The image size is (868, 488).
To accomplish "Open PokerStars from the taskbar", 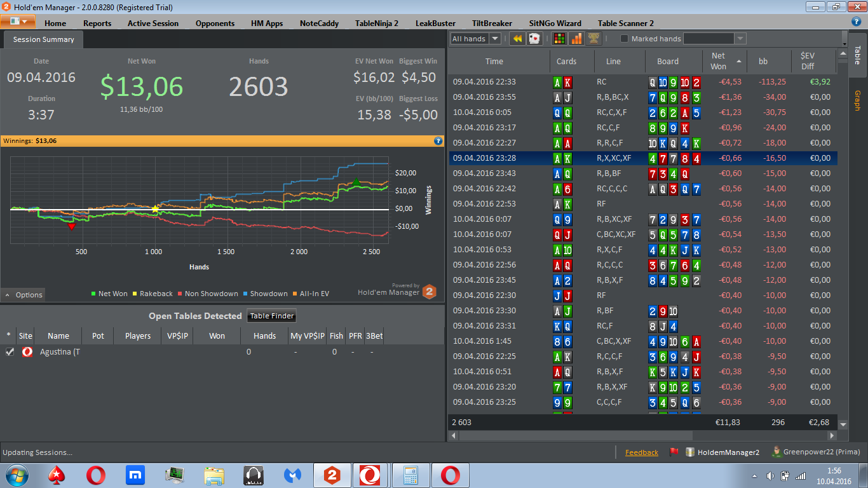I will pos(57,475).
